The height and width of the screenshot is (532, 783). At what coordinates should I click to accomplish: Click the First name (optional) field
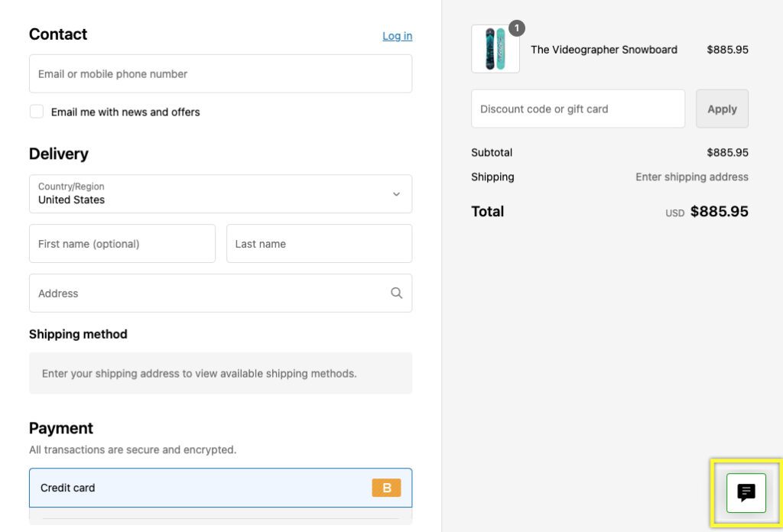pos(122,244)
